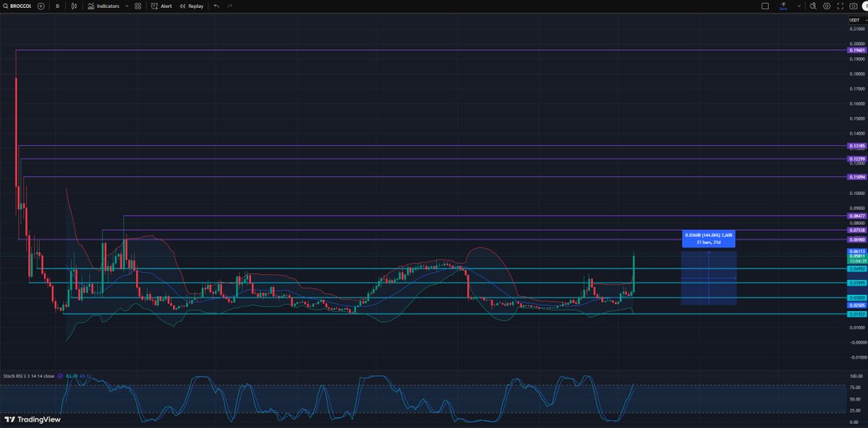
Task: Click the 0.06113 current price label
Action: coord(856,251)
